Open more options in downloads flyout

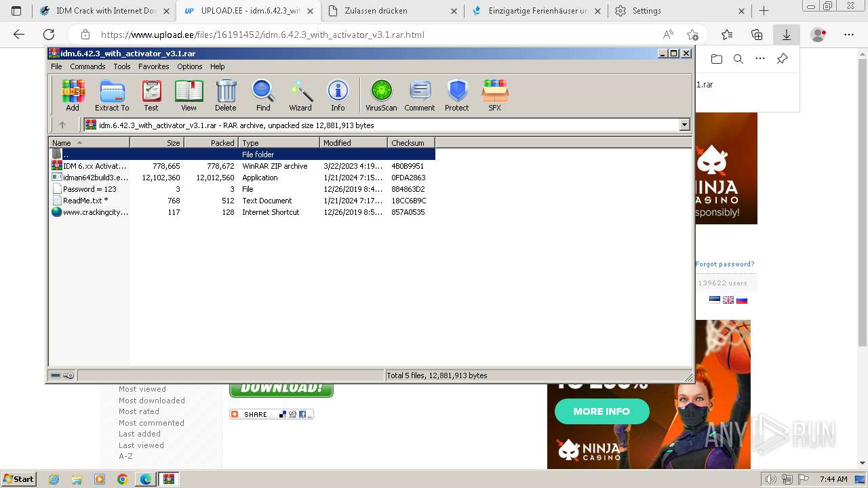click(760, 59)
